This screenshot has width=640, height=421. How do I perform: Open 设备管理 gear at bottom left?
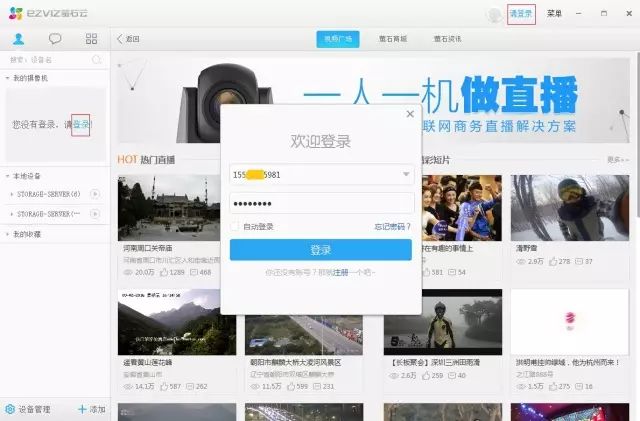10,409
